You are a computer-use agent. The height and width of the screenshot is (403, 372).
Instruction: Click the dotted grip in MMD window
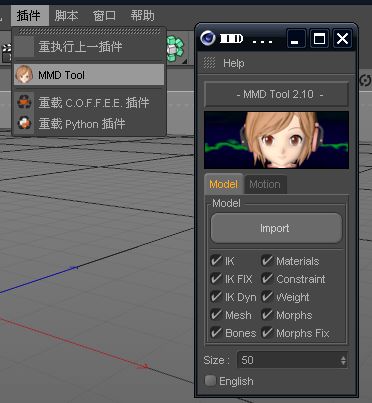click(x=209, y=63)
